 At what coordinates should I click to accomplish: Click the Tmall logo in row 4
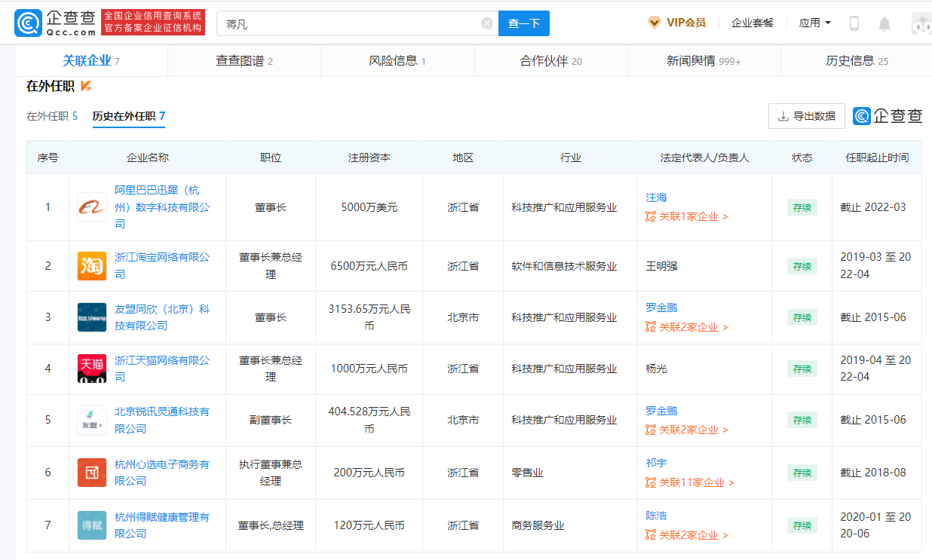(92, 369)
